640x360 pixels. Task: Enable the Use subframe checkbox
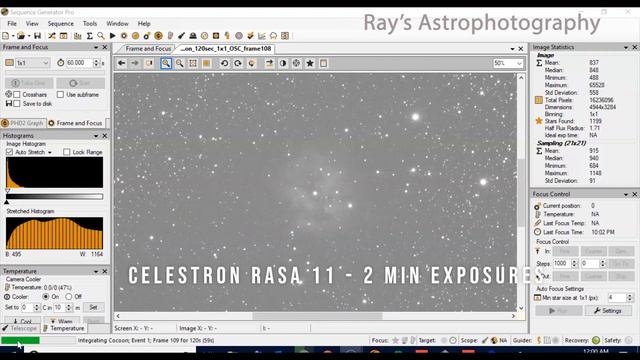coord(60,95)
